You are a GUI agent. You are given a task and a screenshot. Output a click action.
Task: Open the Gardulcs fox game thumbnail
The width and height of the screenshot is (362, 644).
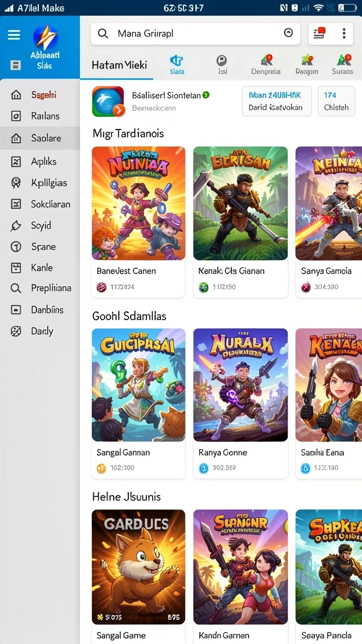tap(138, 567)
